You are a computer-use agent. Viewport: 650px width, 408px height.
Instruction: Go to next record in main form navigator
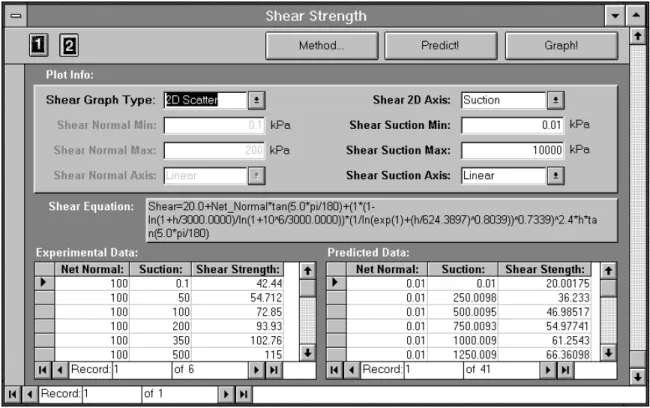tap(226, 394)
